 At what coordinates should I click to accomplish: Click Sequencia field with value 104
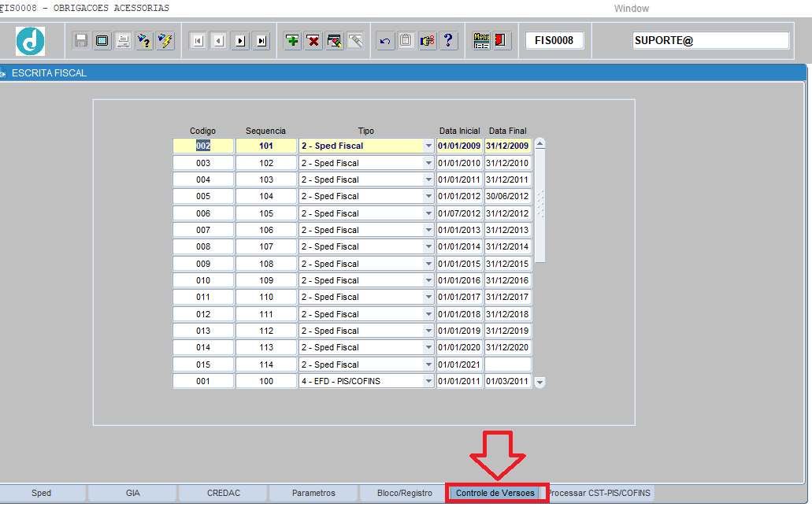pyautogui.click(x=266, y=196)
